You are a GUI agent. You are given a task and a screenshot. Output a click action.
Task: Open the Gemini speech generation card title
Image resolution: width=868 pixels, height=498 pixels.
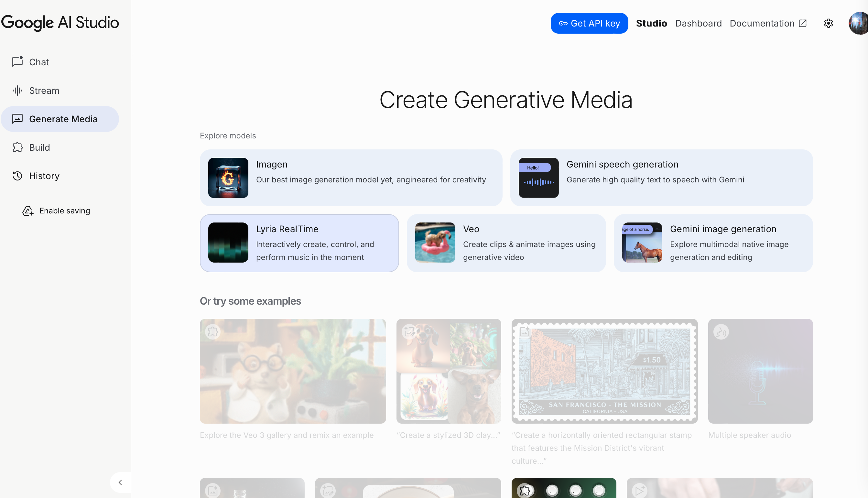tap(623, 165)
